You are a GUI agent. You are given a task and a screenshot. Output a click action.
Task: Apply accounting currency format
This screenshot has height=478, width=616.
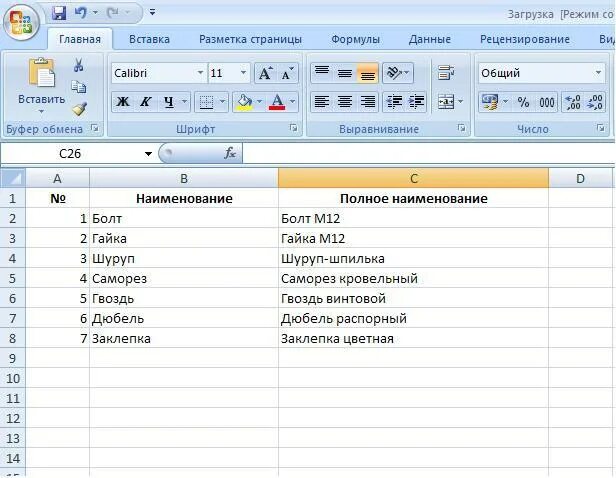(x=490, y=102)
